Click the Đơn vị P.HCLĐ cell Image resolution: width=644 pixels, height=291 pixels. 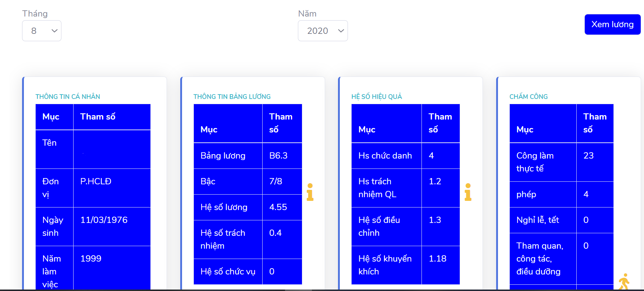click(112, 188)
